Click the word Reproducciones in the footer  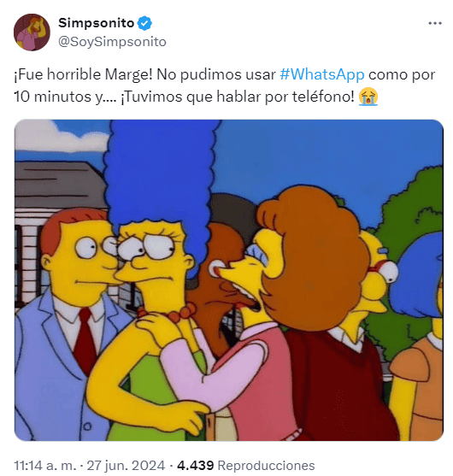(x=267, y=465)
